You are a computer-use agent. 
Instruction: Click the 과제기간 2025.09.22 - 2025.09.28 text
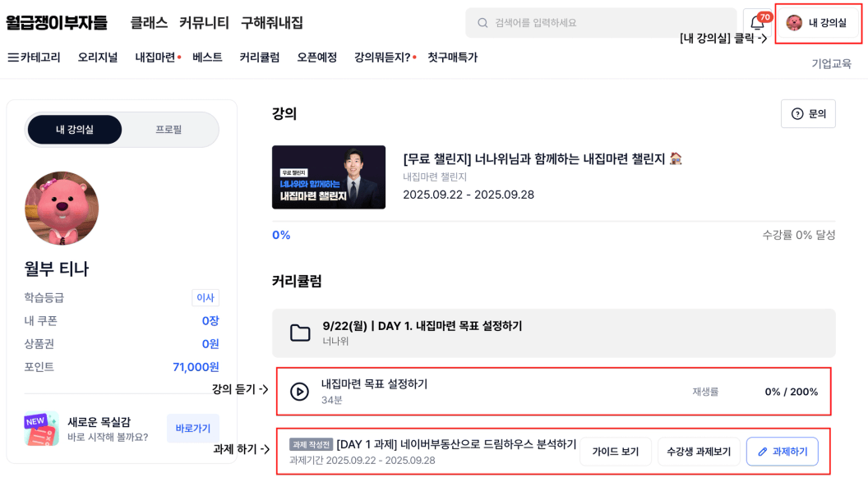362,461
